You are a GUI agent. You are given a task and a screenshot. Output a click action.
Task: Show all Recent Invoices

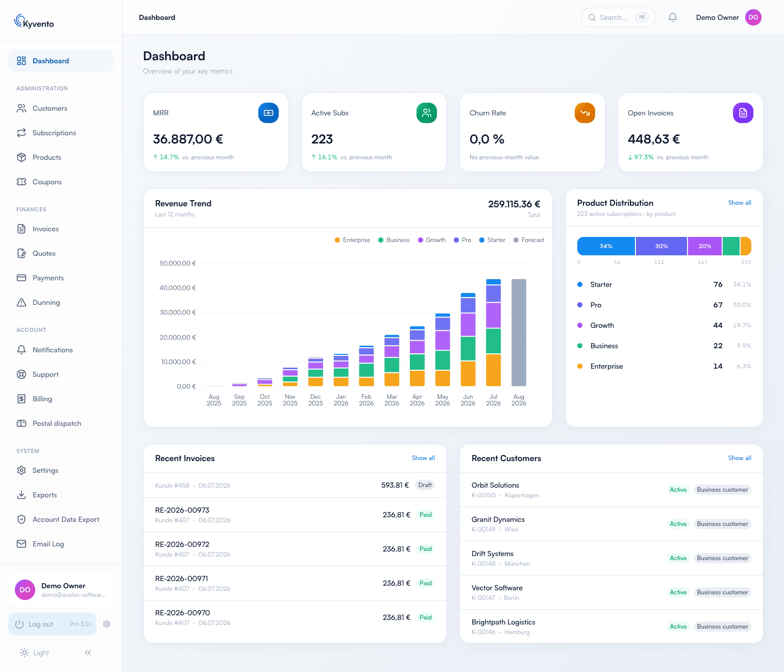coord(423,458)
